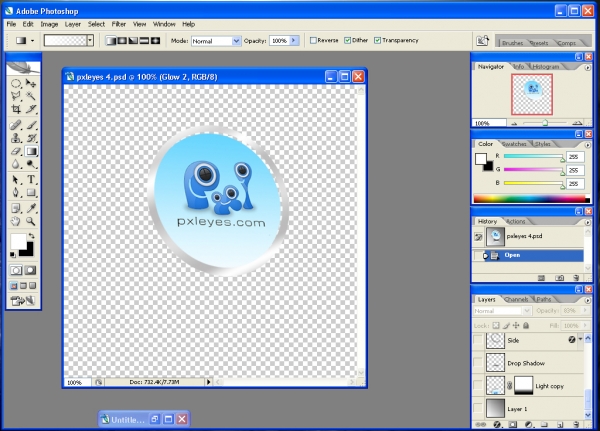This screenshot has width=600, height=431.
Task: Delete layer using Layers panel trash icon
Action: pos(576,424)
